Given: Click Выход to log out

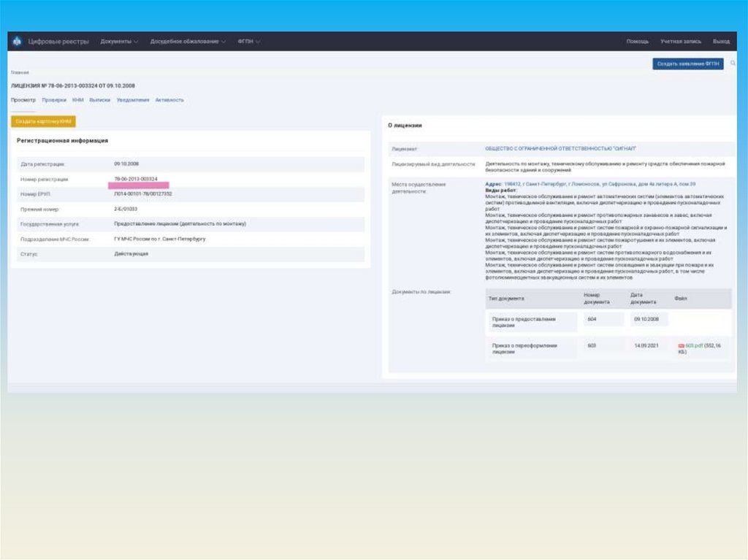Looking at the screenshot, I should coord(721,42).
